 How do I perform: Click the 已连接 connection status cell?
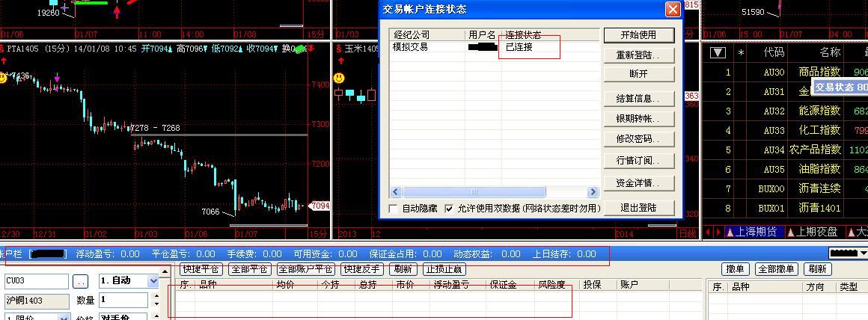coord(519,48)
